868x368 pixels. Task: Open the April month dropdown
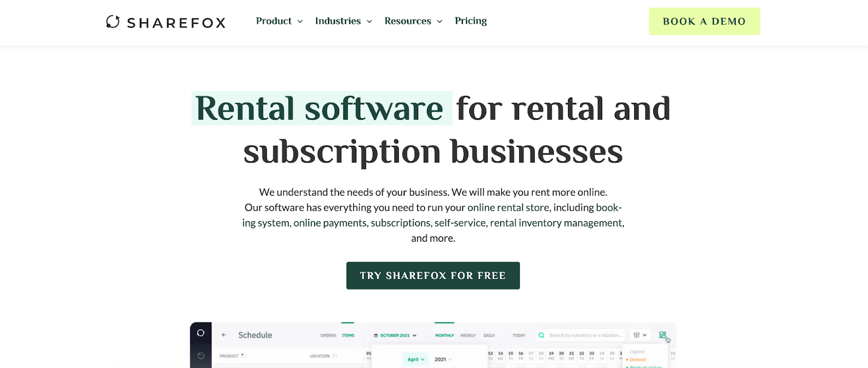pos(416,359)
